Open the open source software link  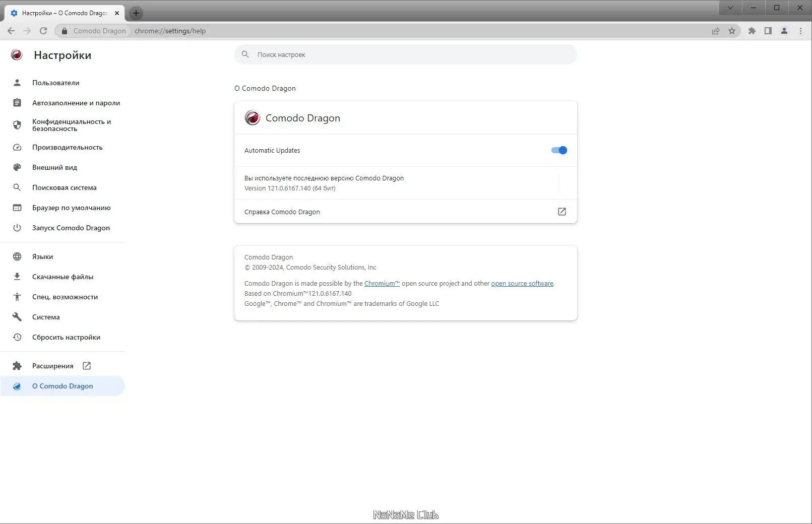[x=522, y=283]
